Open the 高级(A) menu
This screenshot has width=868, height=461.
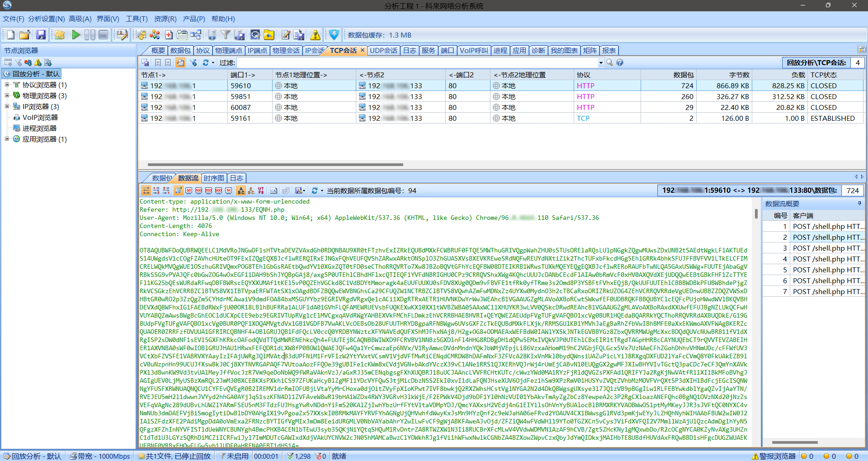pyautogui.click(x=80, y=19)
